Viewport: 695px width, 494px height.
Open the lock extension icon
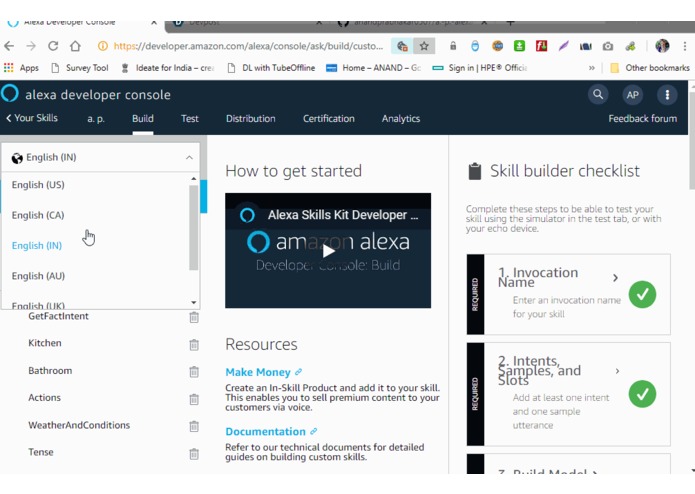[x=453, y=46]
